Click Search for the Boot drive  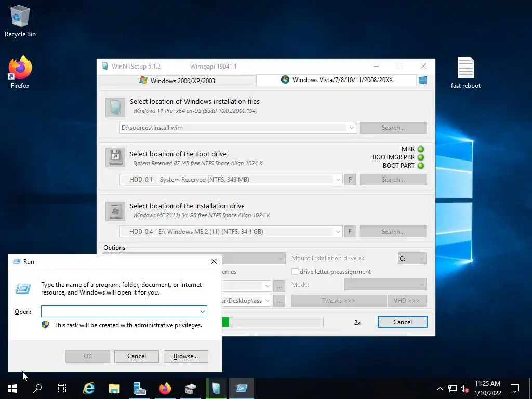[393, 179]
